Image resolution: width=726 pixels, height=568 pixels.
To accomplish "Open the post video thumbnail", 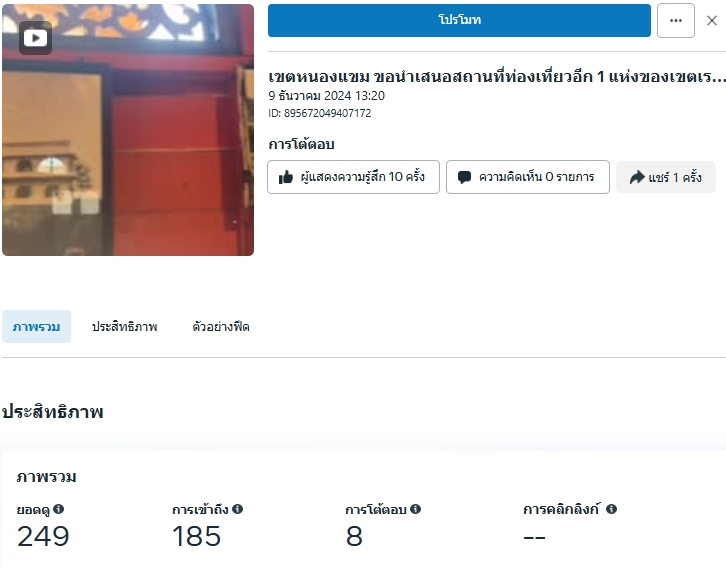I will [x=128, y=130].
